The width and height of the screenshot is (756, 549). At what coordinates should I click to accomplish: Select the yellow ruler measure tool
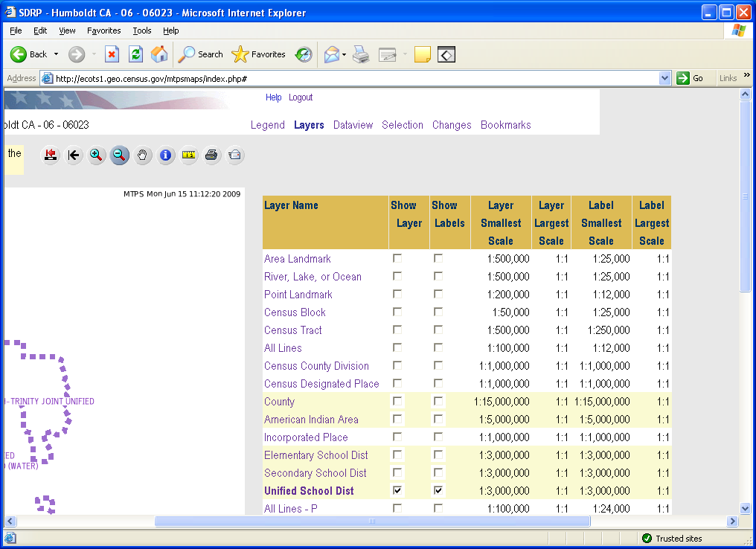188,155
